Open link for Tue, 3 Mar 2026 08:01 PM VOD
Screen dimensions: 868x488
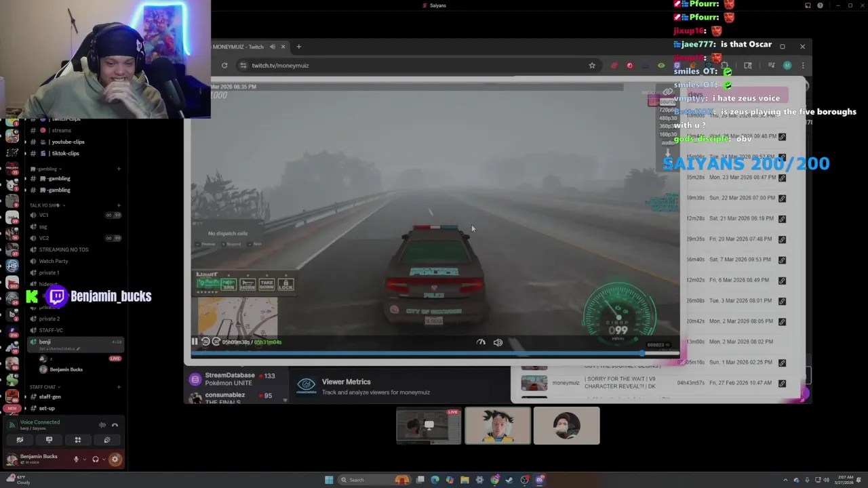782,301
